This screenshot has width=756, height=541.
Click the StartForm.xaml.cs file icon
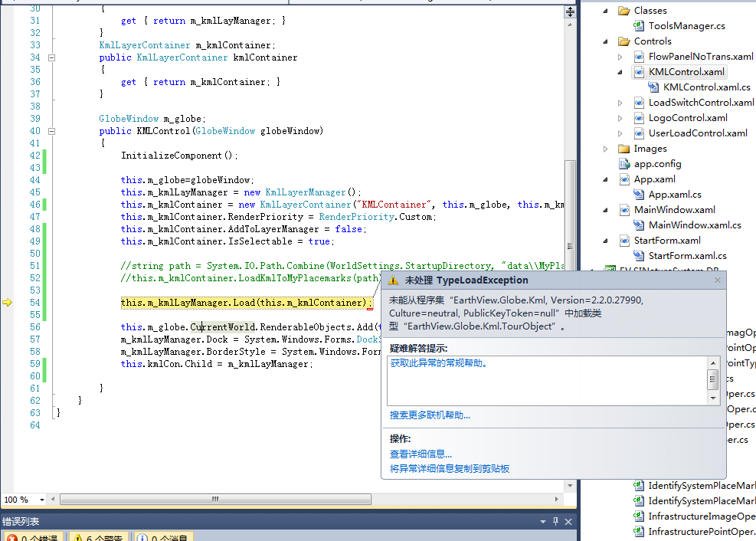click(638, 256)
